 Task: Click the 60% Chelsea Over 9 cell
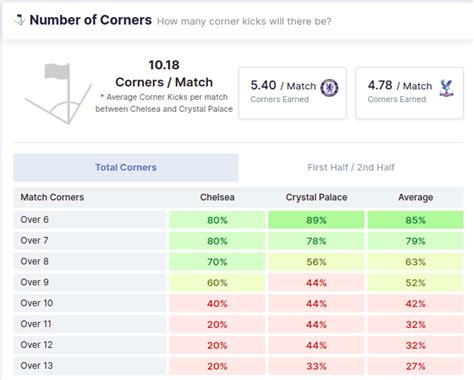pos(217,283)
